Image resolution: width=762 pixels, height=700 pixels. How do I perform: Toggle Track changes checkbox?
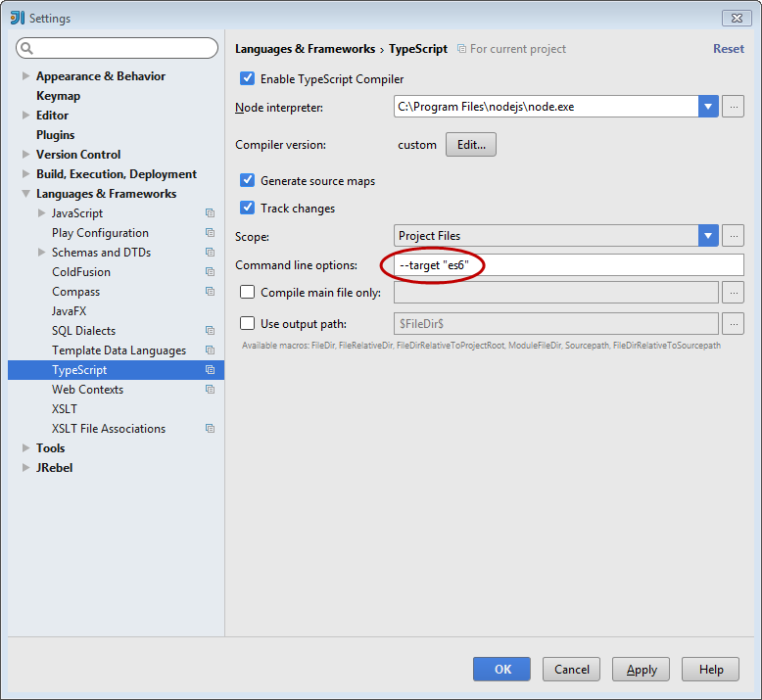(247, 208)
